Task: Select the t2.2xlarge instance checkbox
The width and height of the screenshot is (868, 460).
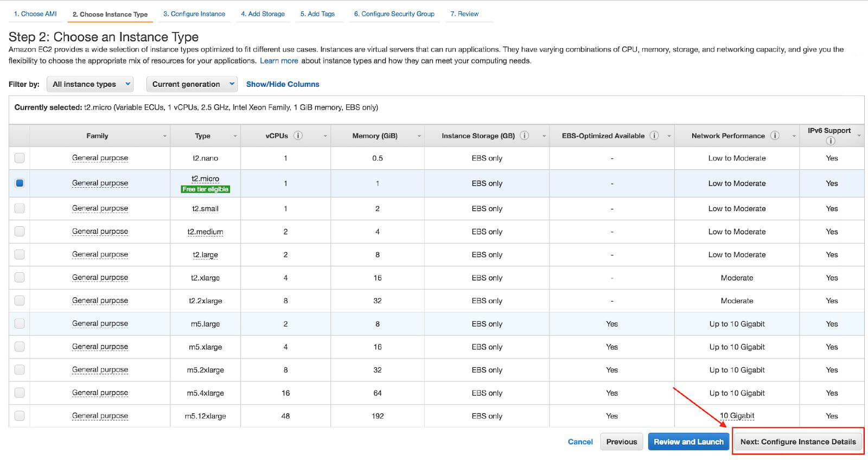Action: (x=20, y=301)
